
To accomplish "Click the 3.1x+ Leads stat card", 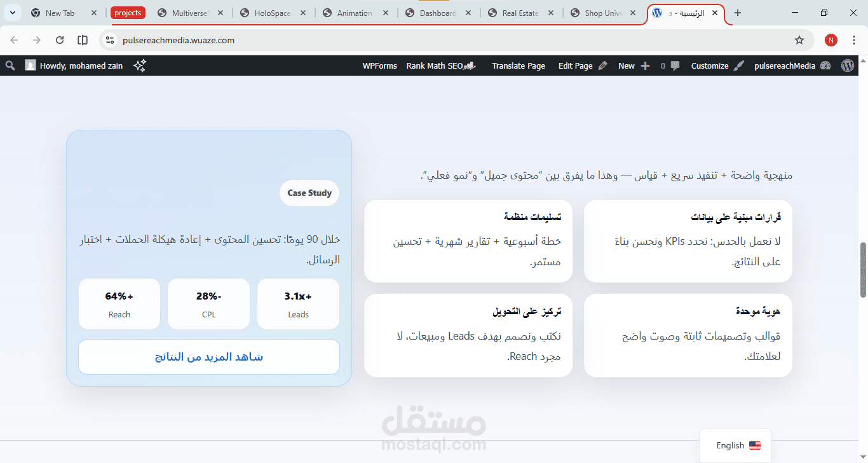I will 298,304.
